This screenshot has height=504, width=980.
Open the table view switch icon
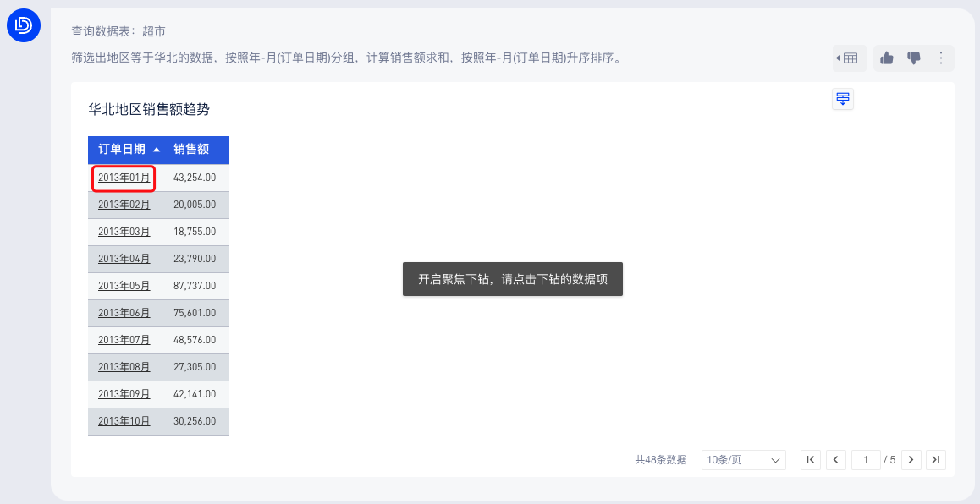(849, 58)
